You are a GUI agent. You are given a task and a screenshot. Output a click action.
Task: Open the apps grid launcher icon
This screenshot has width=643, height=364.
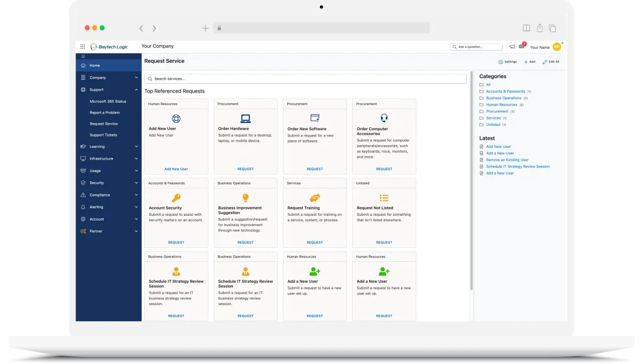(83, 47)
